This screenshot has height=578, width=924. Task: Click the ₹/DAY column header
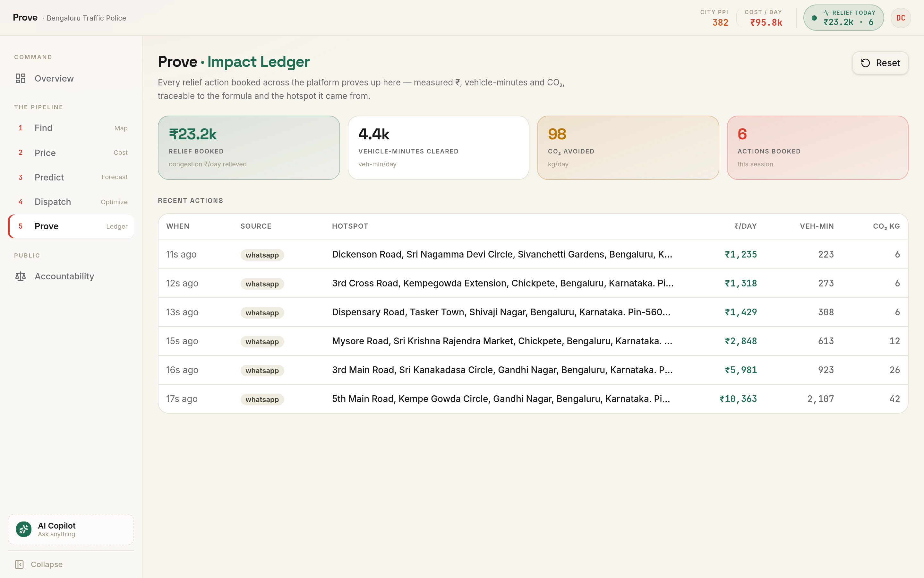pos(745,226)
